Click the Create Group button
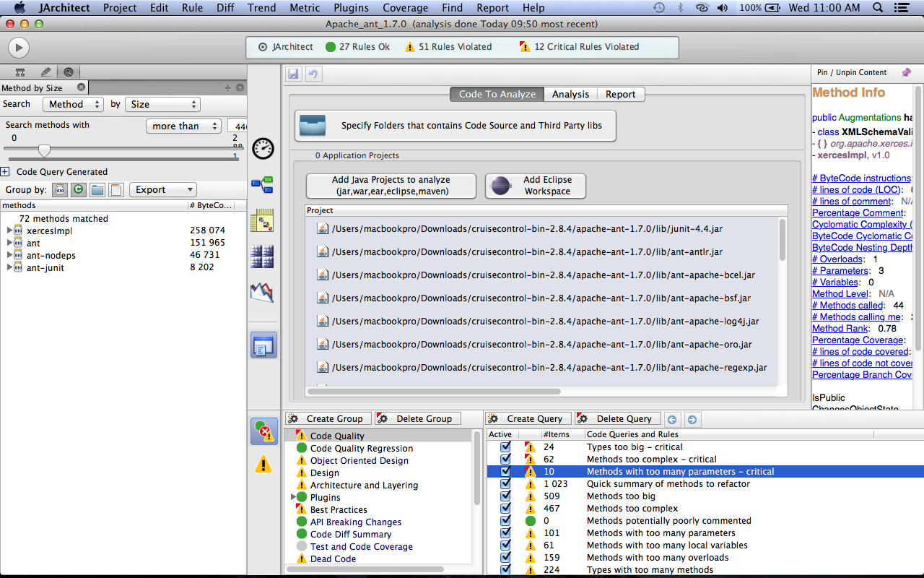The width and height of the screenshot is (924, 578). [328, 419]
